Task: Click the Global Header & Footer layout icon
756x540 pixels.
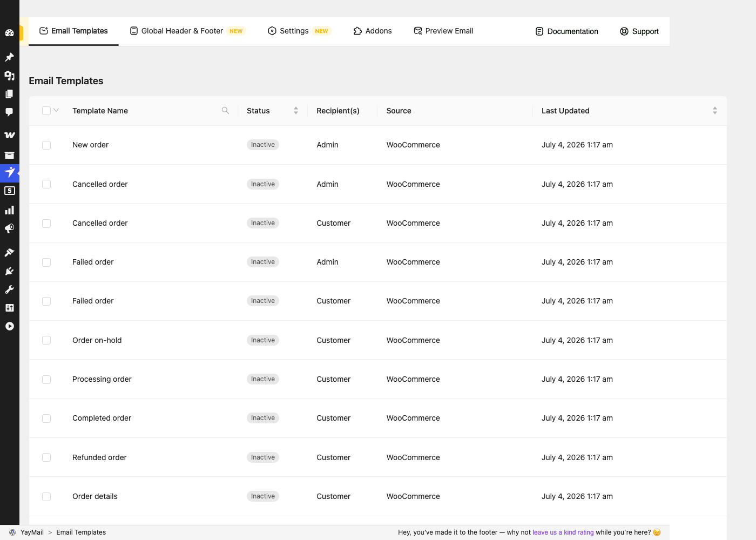Action: (x=134, y=31)
